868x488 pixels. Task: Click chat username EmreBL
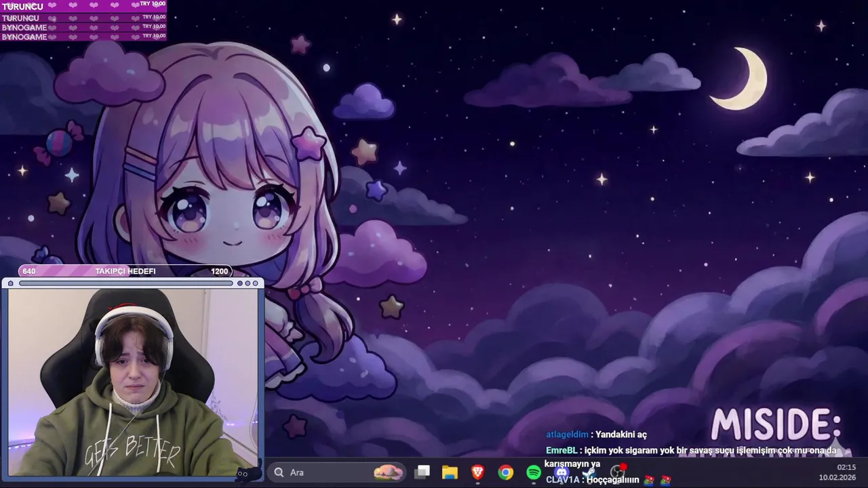pos(561,450)
